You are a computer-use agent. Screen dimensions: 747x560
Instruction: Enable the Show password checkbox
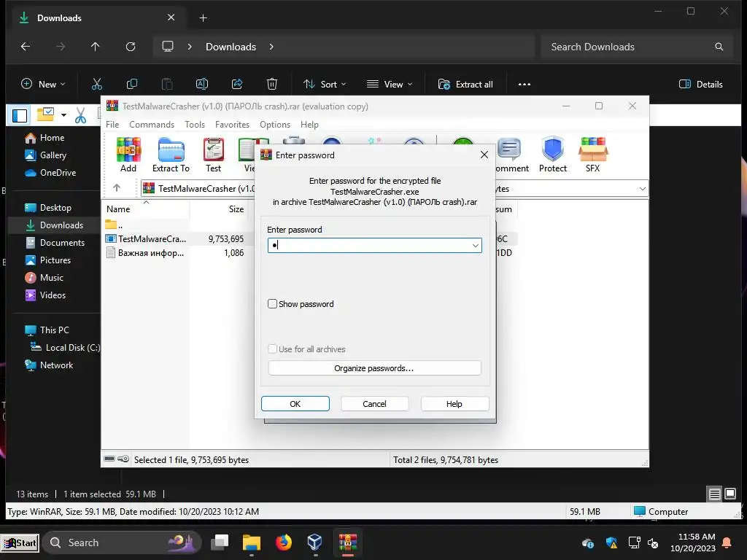273,304
